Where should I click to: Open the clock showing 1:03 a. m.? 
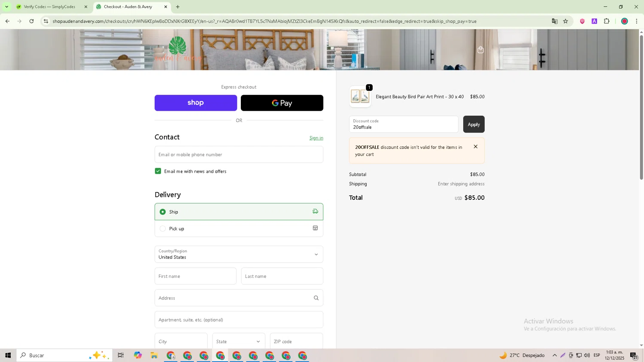click(614, 355)
